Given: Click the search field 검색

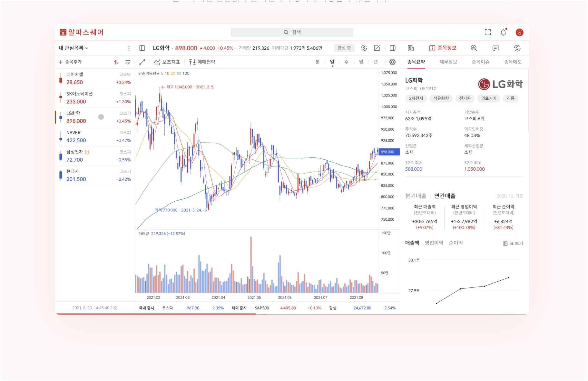Looking at the screenshot, I should (292, 32).
